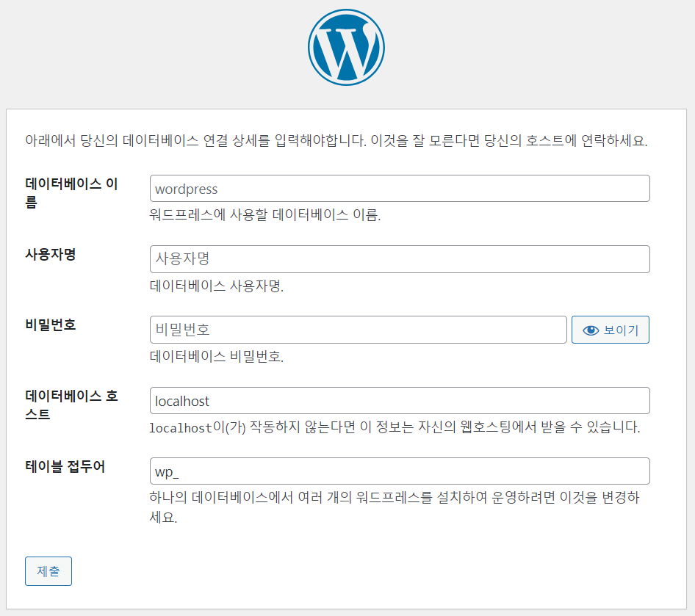Click the 비밀번호 field label

pyautogui.click(x=51, y=325)
